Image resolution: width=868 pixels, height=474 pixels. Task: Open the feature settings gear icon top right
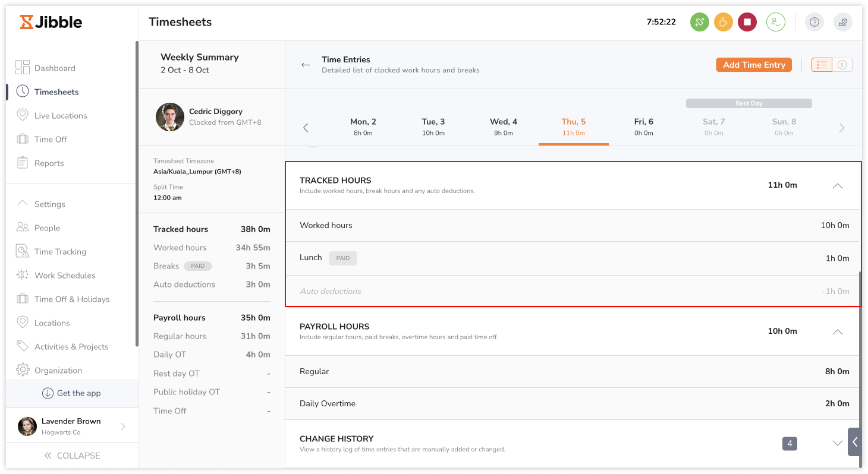point(842,21)
